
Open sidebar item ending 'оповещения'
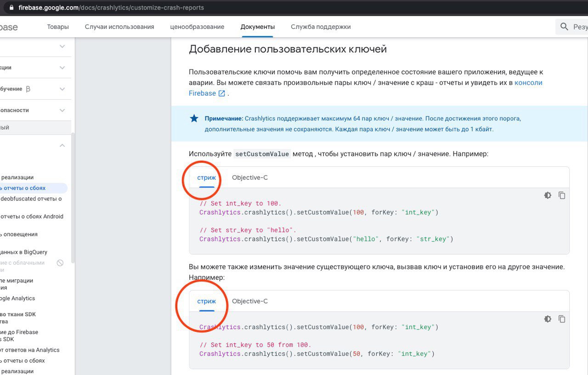pyautogui.click(x=19, y=234)
